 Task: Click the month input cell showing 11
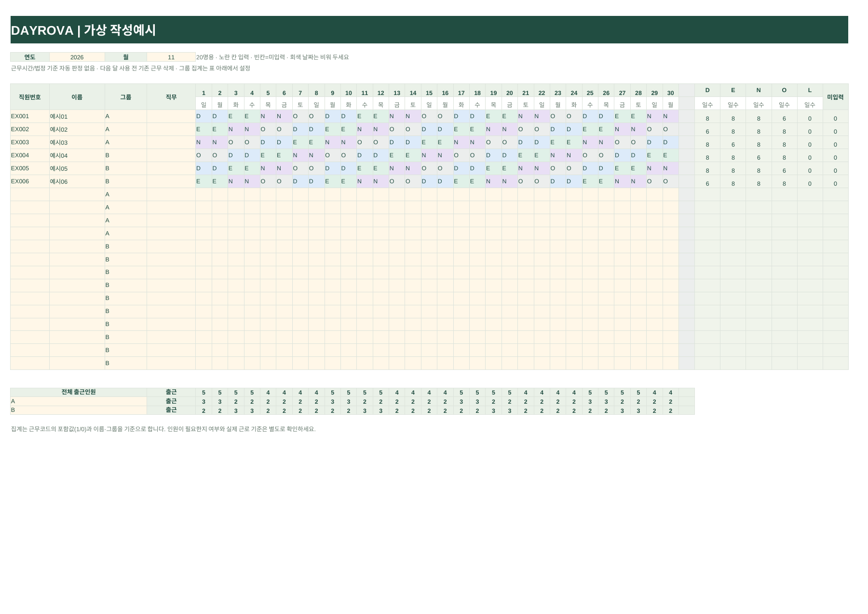171,57
